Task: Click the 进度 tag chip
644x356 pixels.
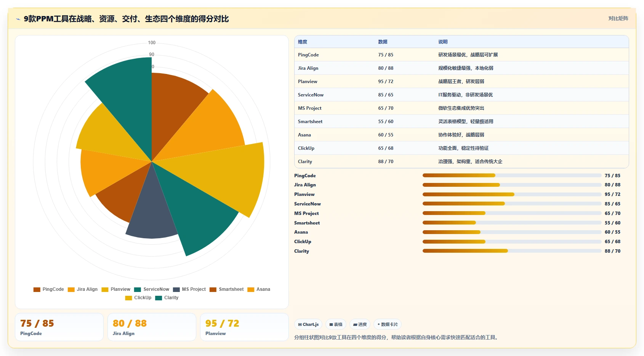Action: point(360,324)
